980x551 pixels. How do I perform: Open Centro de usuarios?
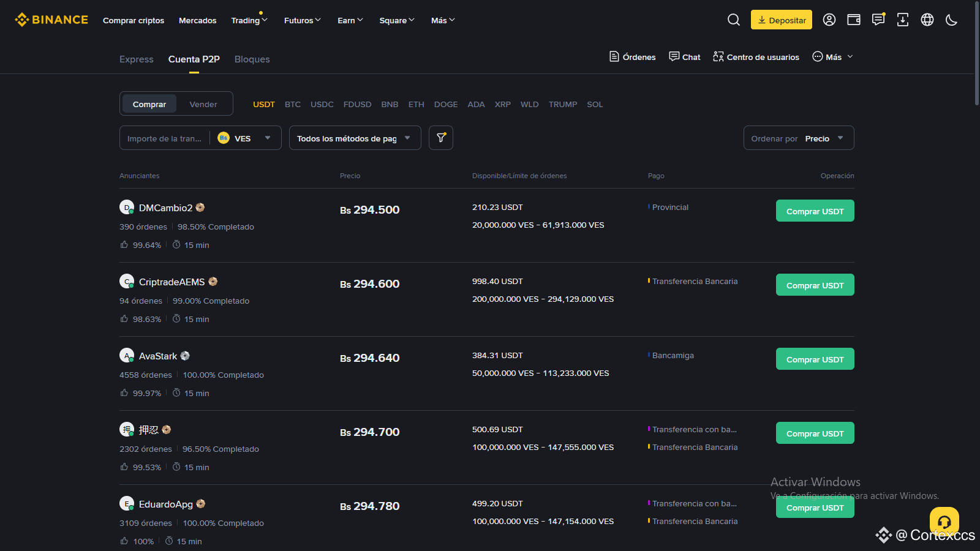(756, 57)
